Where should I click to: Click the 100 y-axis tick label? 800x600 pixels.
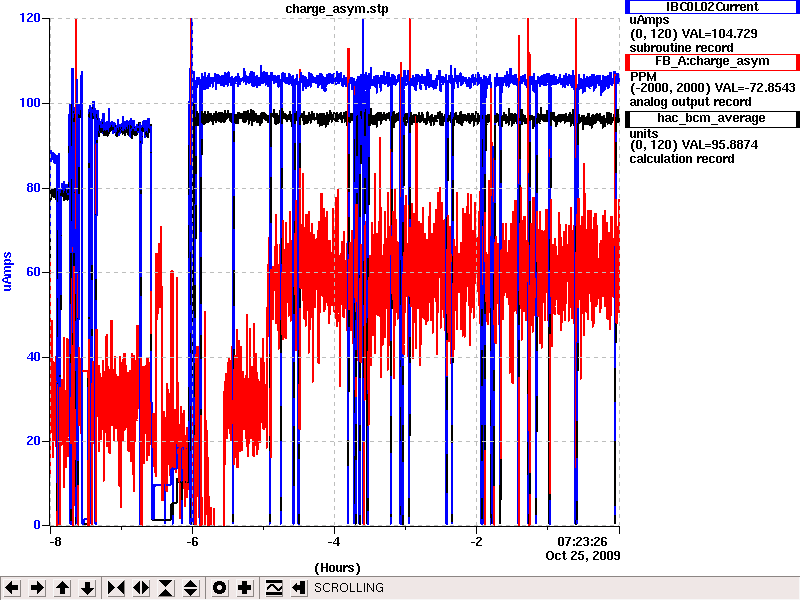pyautogui.click(x=30, y=103)
